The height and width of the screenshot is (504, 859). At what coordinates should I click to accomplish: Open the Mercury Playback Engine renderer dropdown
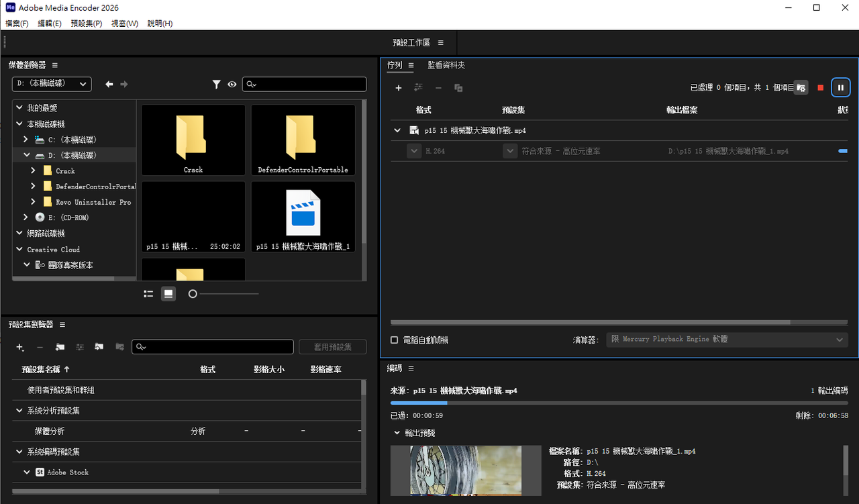[x=727, y=340]
